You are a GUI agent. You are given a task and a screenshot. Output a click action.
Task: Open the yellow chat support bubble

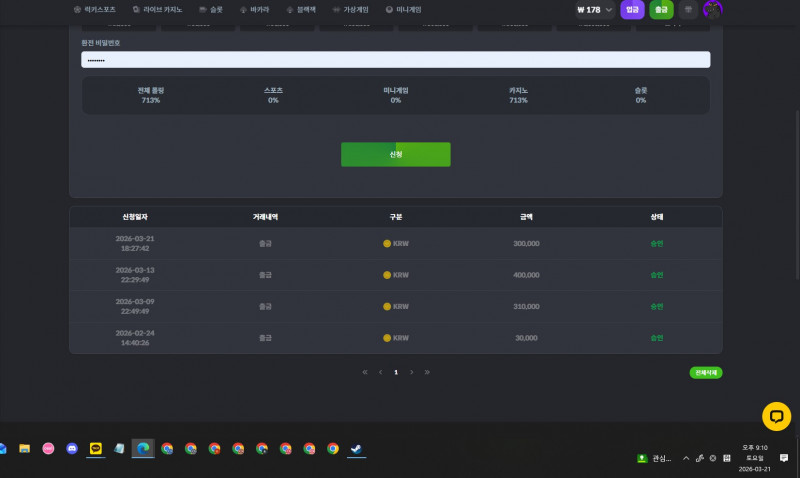point(776,416)
